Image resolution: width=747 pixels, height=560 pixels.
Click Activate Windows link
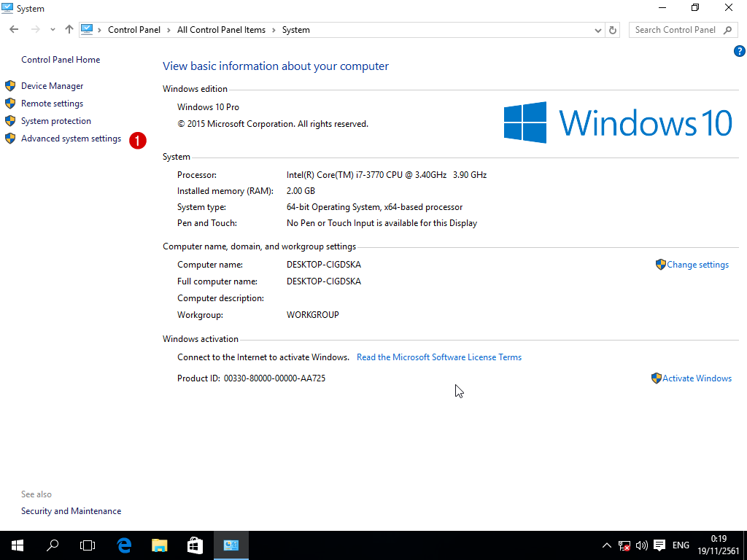pyautogui.click(x=697, y=378)
